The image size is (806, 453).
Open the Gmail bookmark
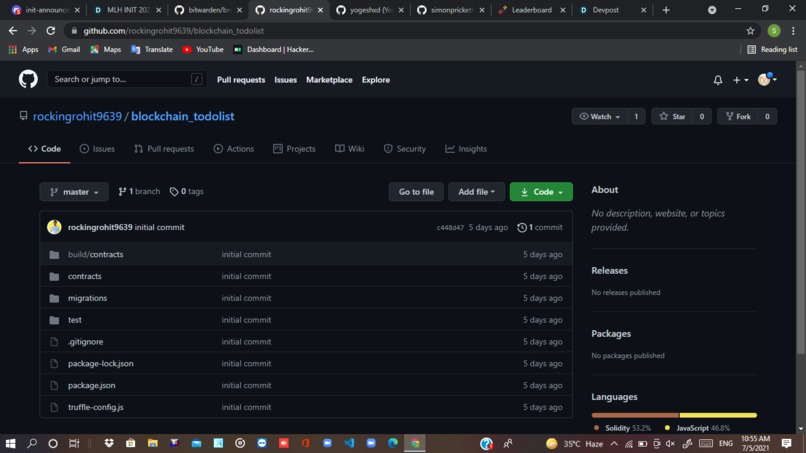tap(64, 49)
